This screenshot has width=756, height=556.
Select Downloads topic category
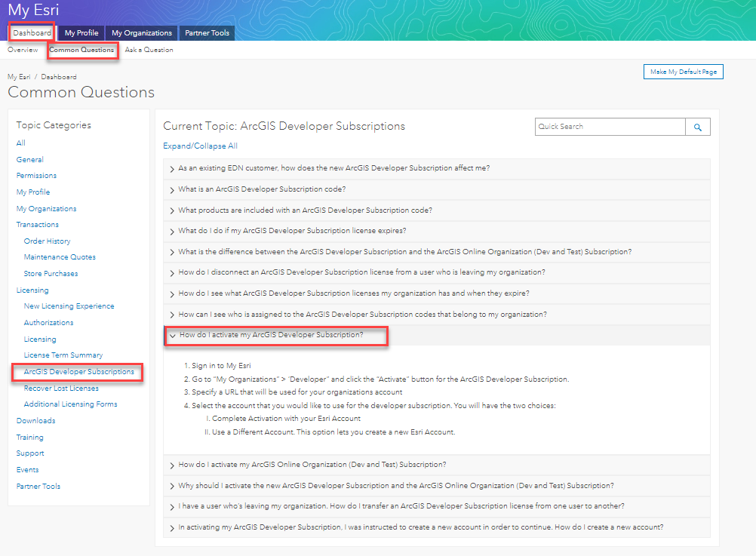coord(35,421)
